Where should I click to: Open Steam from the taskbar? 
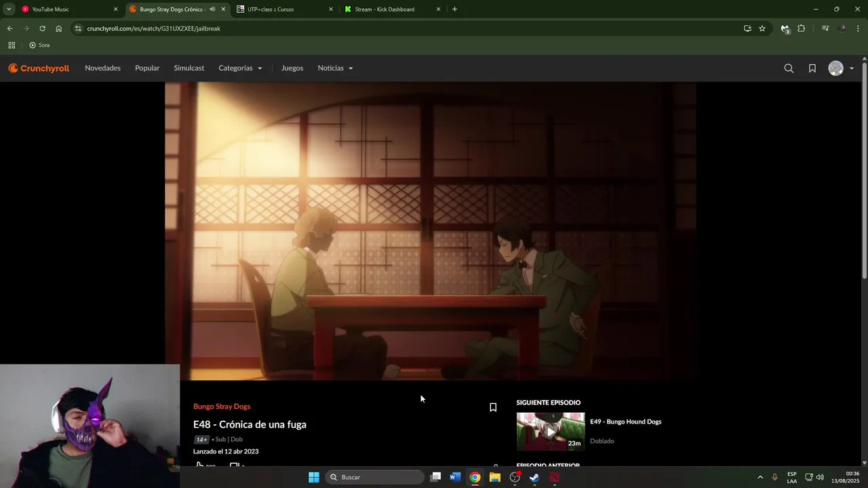(534, 477)
